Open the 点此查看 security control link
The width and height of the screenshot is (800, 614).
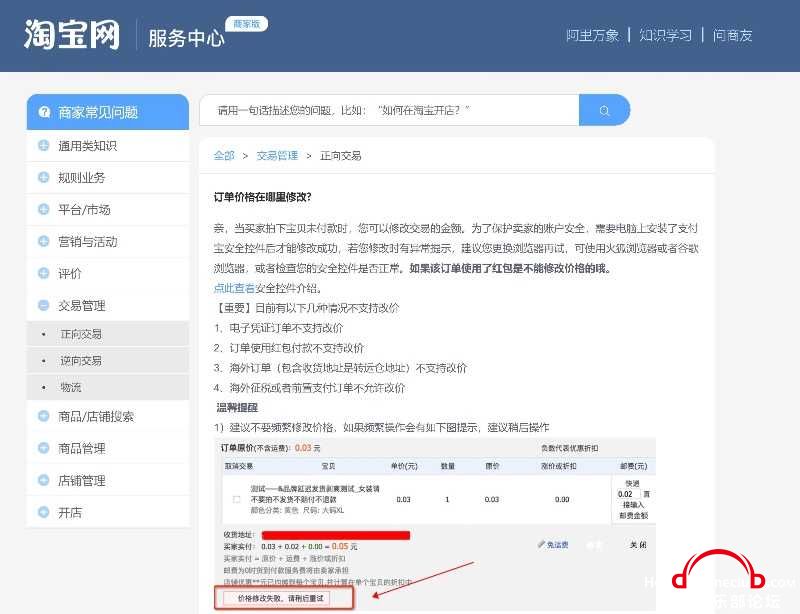tap(234, 288)
